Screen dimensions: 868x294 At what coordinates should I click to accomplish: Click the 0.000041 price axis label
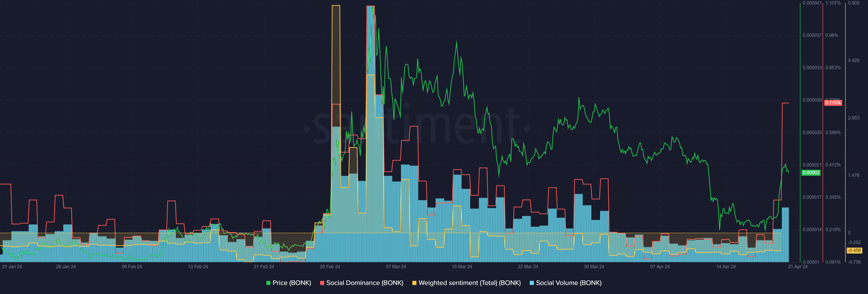(812, 3)
